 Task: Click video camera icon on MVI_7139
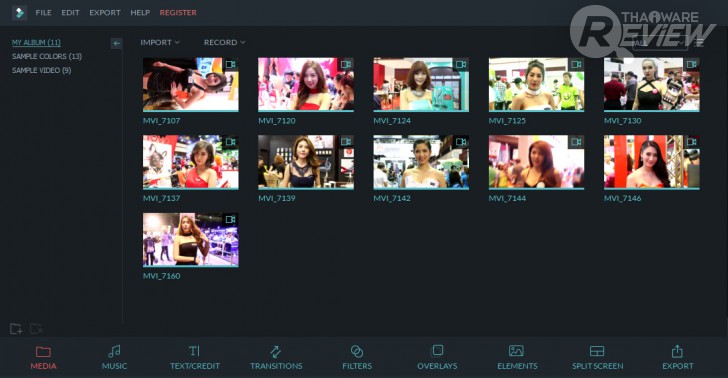[x=345, y=142]
